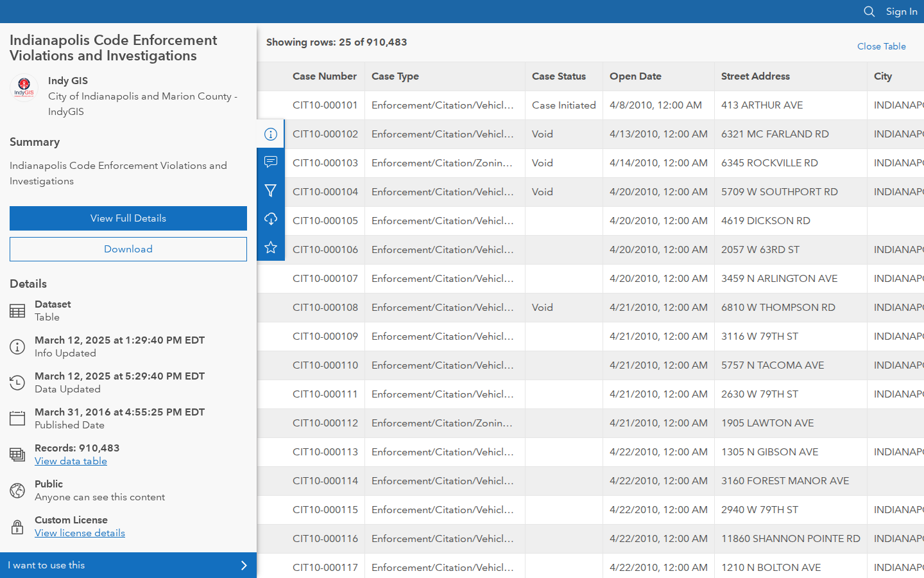
Task: Click the Info Updated circle icon
Action: click(x=17, y=347)
